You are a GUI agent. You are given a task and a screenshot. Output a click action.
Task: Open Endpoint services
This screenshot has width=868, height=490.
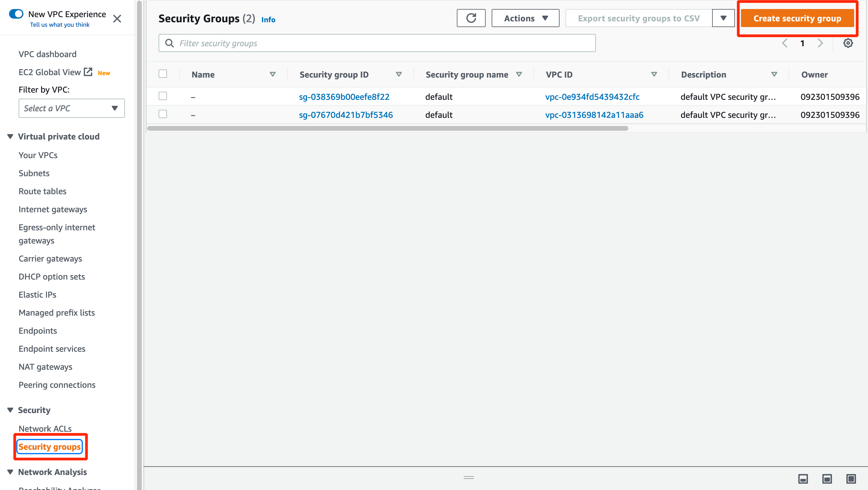52,349
